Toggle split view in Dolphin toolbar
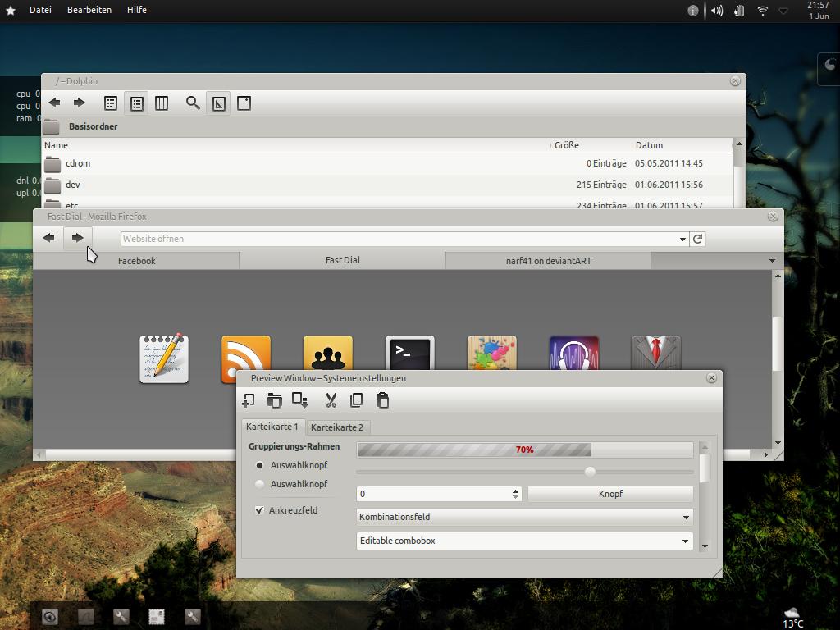The image size is (840, 630). click(244, 103)
